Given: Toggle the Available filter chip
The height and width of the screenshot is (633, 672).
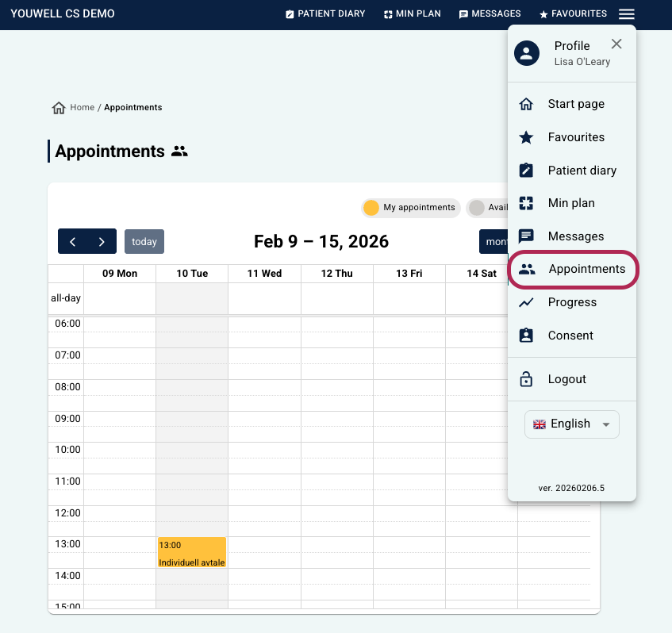Looking at the screenshot, I should coord(487,208).
